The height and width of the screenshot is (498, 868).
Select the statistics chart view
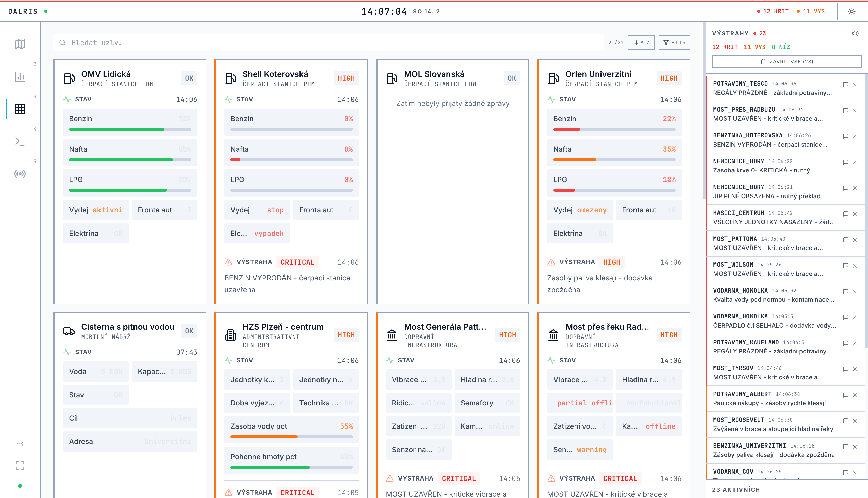click(x=20, y=77)
